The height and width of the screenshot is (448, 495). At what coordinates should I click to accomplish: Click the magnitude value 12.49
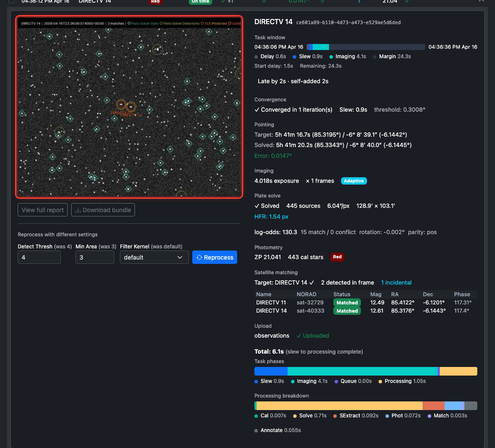377,302
